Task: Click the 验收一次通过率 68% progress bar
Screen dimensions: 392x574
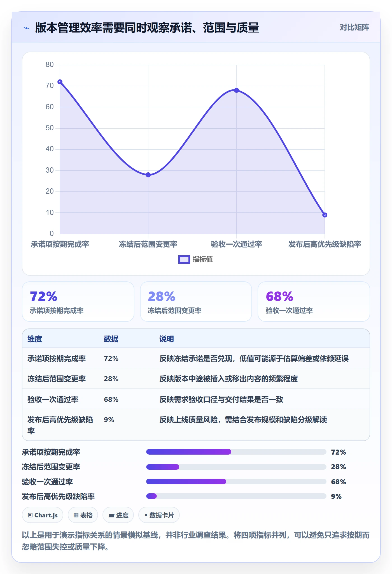Action: [236, 482]
